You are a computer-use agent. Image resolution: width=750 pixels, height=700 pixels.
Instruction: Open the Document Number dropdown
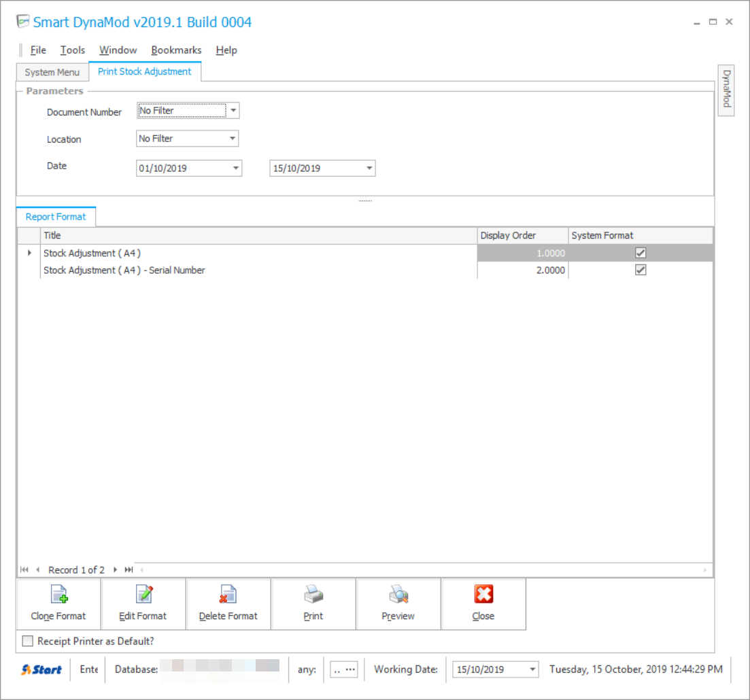233,111
